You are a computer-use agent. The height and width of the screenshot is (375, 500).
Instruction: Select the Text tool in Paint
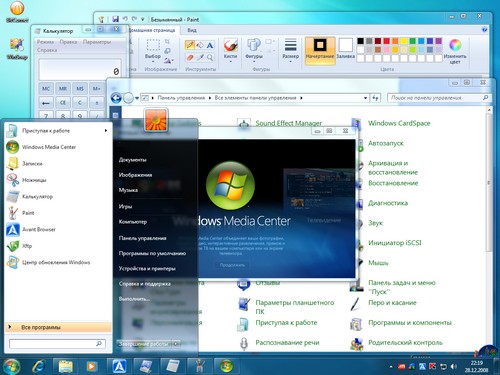(210, 45)
